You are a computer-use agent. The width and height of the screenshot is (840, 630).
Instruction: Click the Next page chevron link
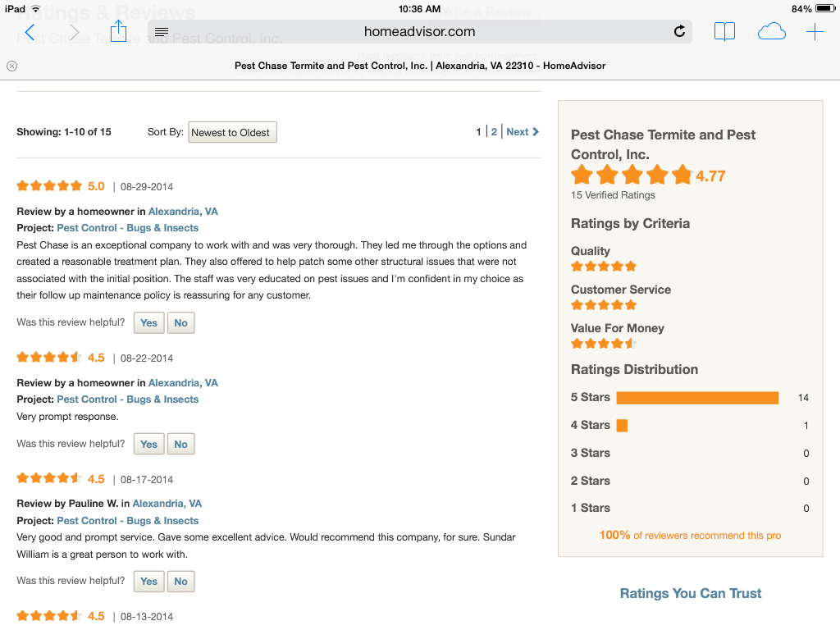tap(523, 132)
